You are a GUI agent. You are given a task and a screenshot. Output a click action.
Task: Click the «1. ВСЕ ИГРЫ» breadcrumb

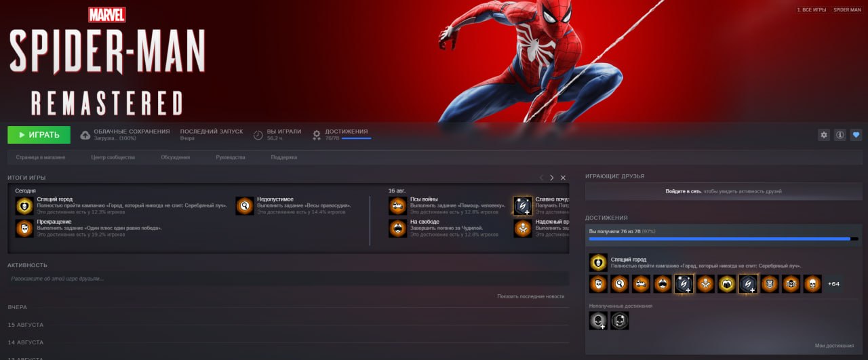[812, 10]
